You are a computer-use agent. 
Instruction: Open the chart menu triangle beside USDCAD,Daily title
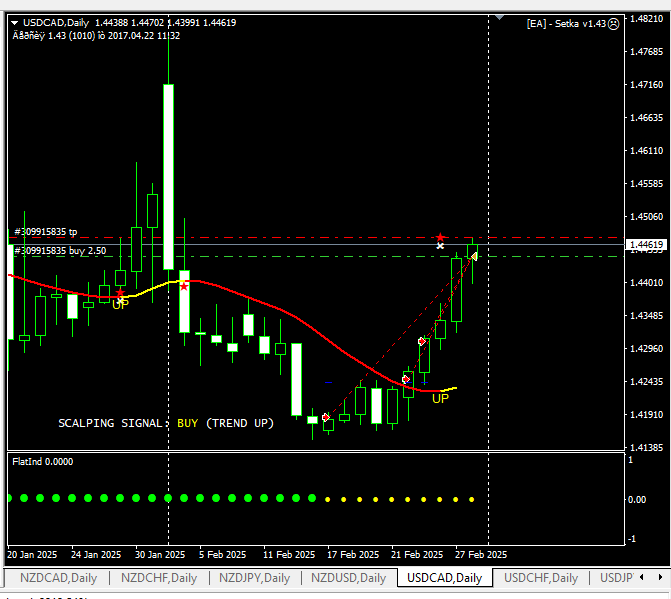[14, 23]
